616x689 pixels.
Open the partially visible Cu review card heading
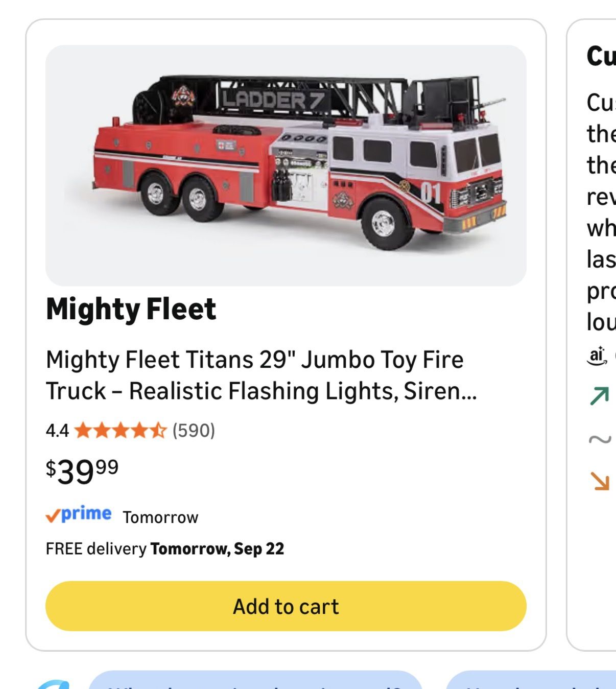coord(601,56)
